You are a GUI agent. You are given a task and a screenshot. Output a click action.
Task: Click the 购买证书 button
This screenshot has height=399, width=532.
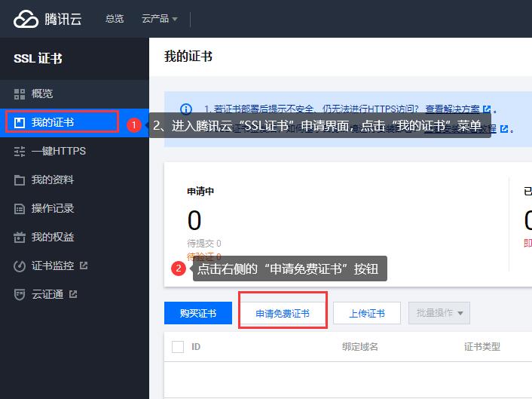point(198,313)
